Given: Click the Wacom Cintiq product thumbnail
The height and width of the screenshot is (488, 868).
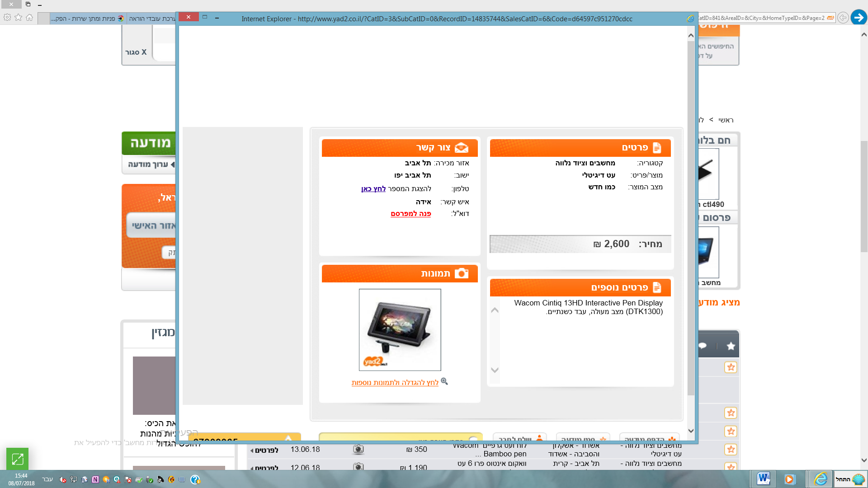Looking at the screenshot, I should (400, 330).
